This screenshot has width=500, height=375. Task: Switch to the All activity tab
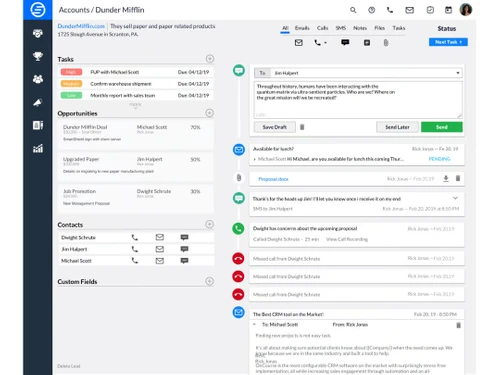285,28
